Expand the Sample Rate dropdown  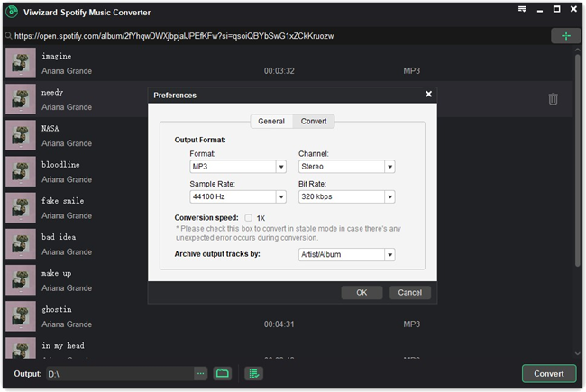(238, 196)
